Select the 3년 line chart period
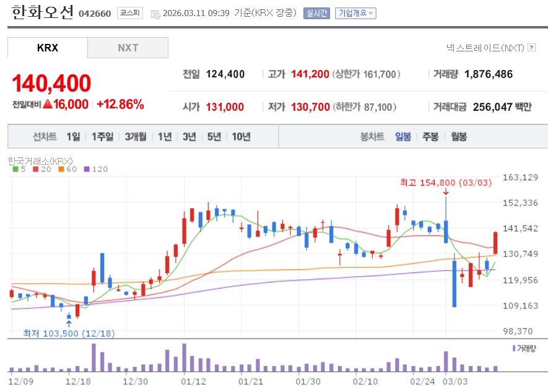The image size is (548, 392). click(x=189, y=137)
